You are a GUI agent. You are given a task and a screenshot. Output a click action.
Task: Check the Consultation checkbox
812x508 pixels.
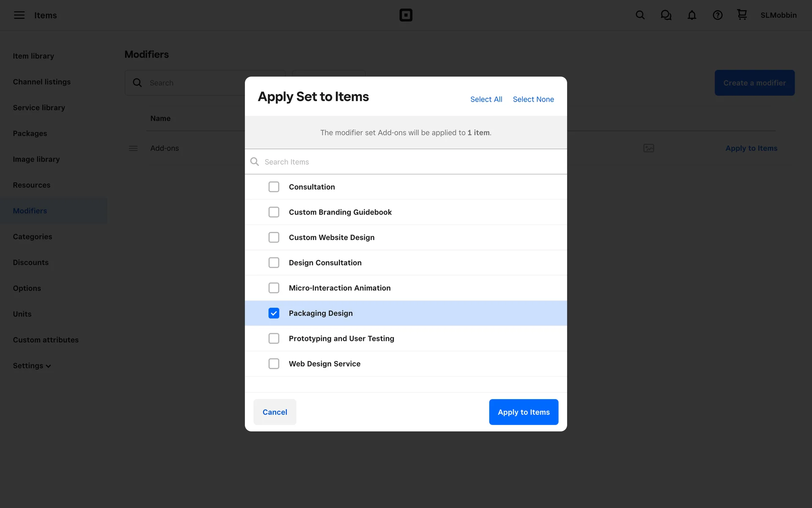(x=274, y=187)
